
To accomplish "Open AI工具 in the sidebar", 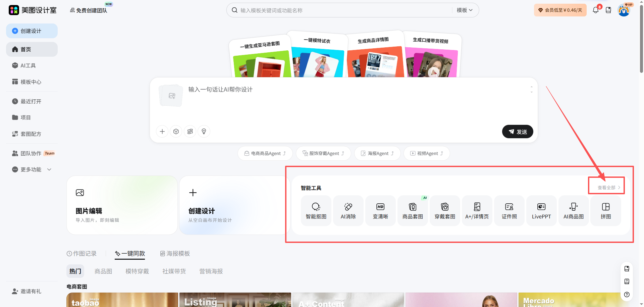I will pos(28,65).
